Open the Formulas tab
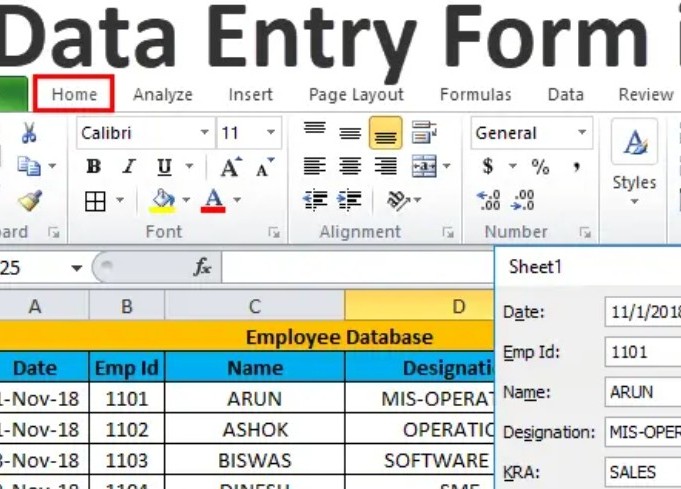 pyautogui.click(x=476, y=94)
